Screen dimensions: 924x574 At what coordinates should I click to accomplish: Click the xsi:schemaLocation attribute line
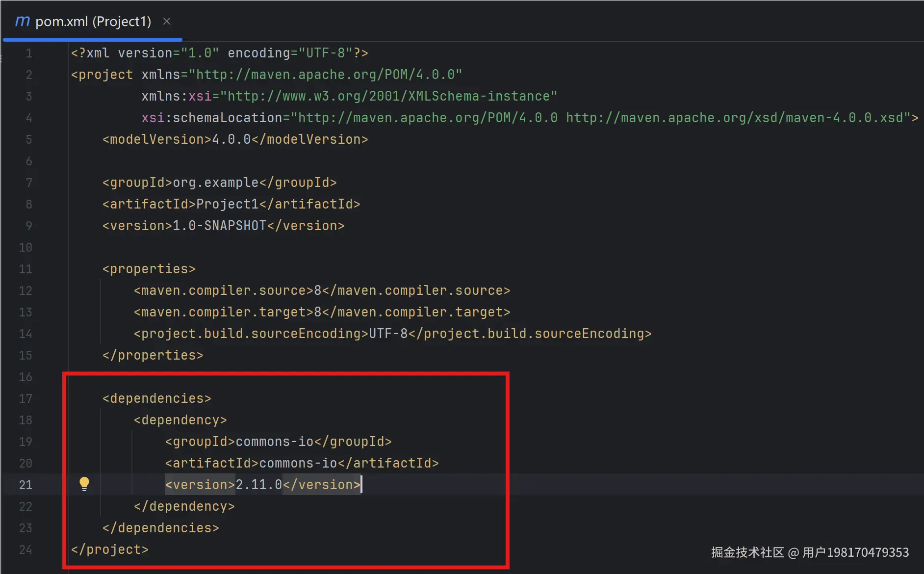pyautogui.click(x=530, y=118)
